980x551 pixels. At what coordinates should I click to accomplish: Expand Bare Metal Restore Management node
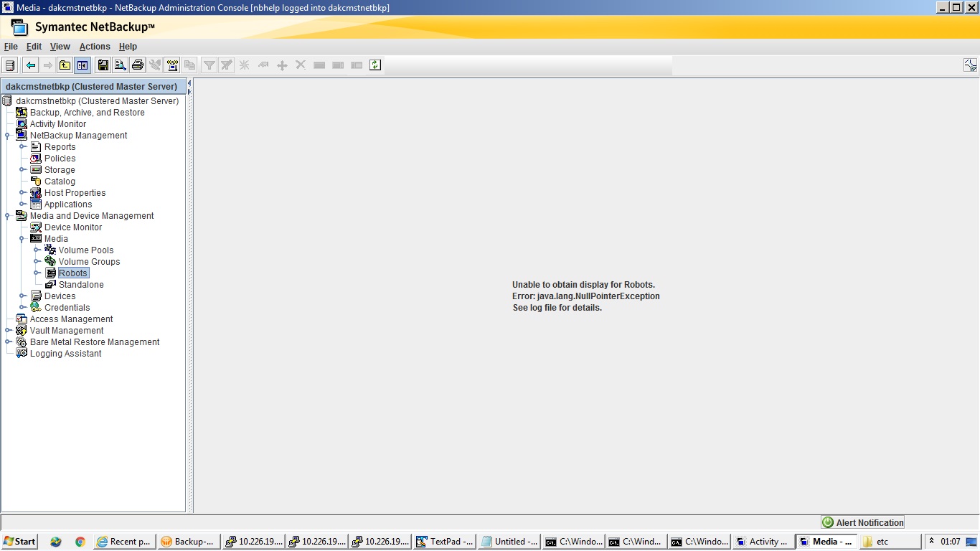pos(7,342)
